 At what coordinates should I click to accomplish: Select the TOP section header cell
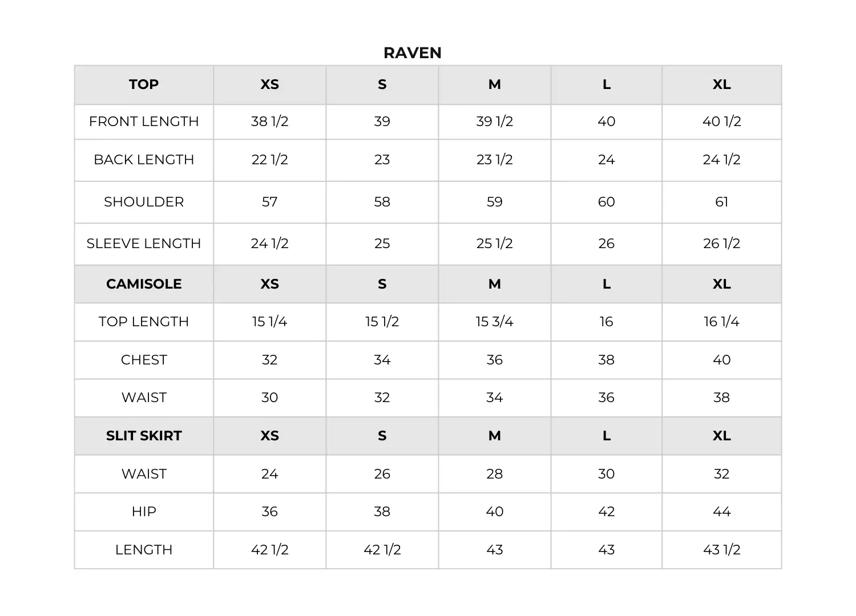pyautogui.click(x=144, y=84)
